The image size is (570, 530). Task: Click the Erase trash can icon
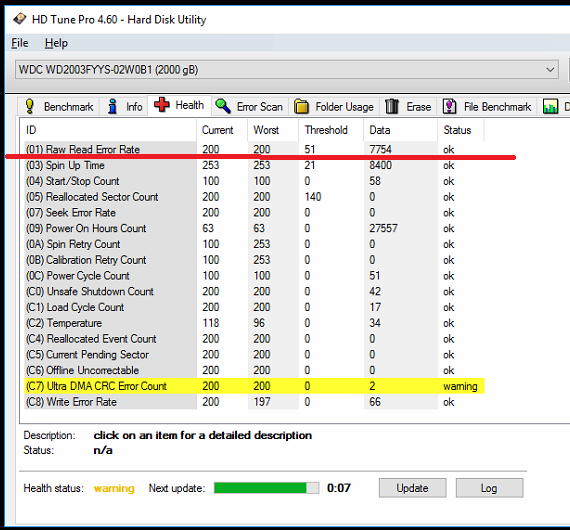pyautogui.click(x=392, y=106)
